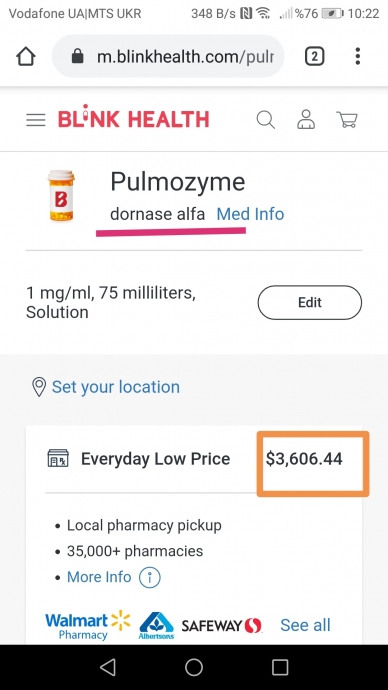This screenshot has width=388, height=690.
Task: Open the browser three-dot menu
Action: pos(358,56)
